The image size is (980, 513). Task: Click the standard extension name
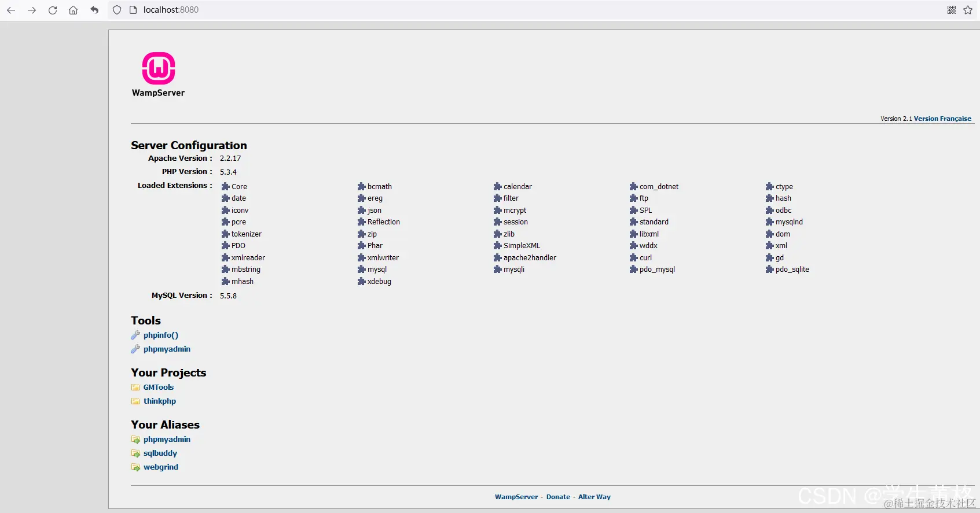[654, 222]
